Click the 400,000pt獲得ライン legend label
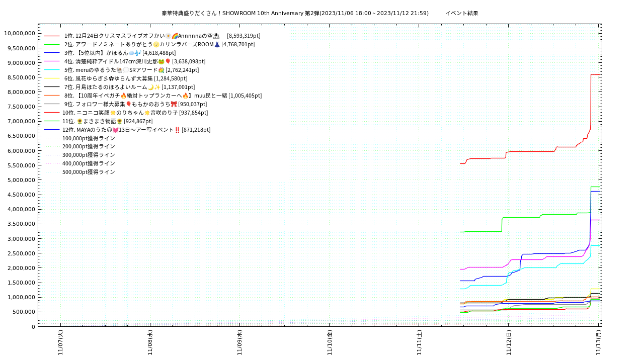This screenshot has height=362, width=644. [x=89, y=164]
